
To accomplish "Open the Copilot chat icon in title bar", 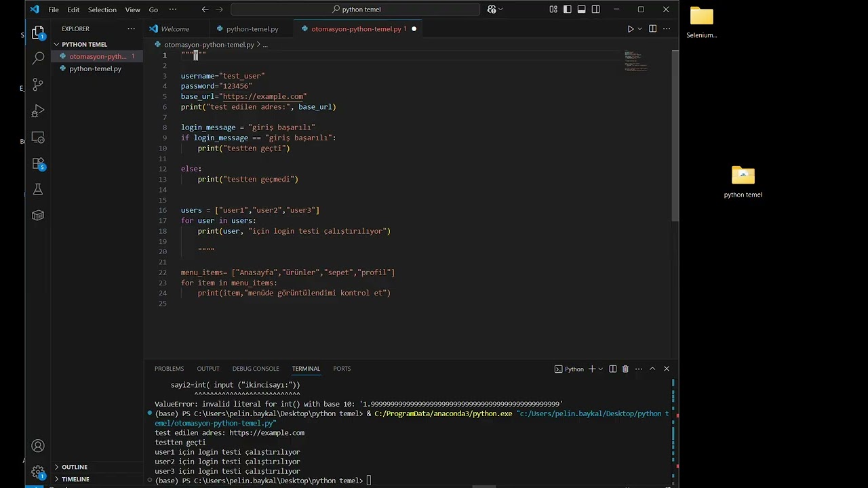I will click(492, 9).
